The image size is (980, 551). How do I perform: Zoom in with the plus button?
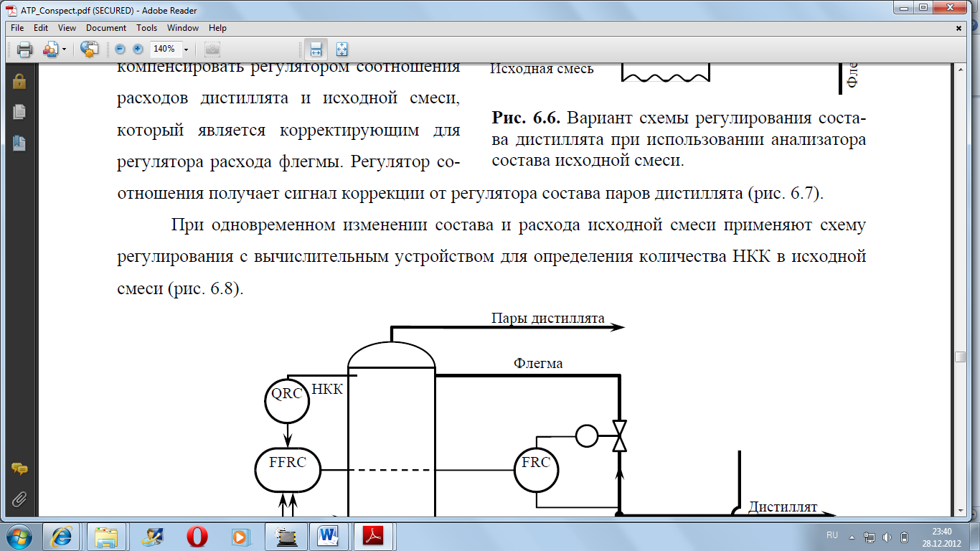click(x=138, y=49)
